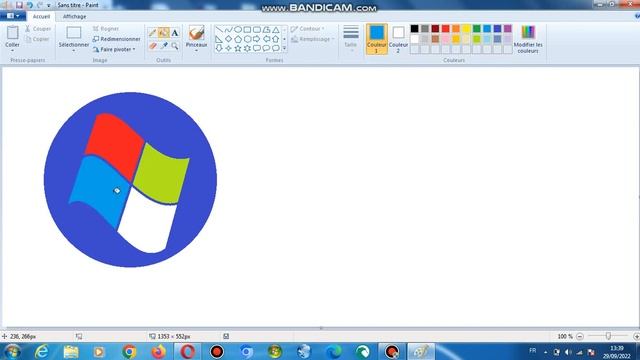The width and height of the screenshot is (640, 360).
Task: Open the Contour outline dropdown
Action: pyautogui.click(x=308, y=29)
